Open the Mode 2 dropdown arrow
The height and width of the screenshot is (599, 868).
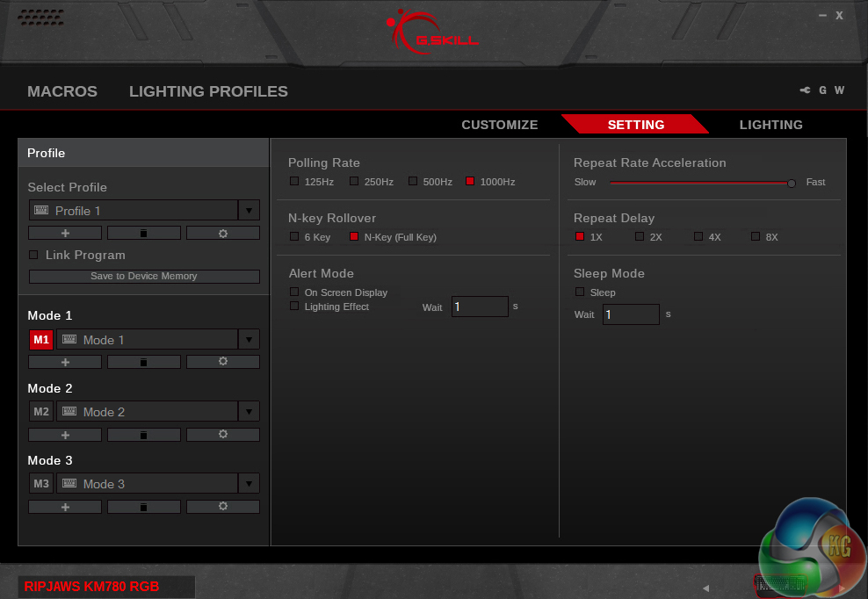pyautogui.click(x=250, y=411)
